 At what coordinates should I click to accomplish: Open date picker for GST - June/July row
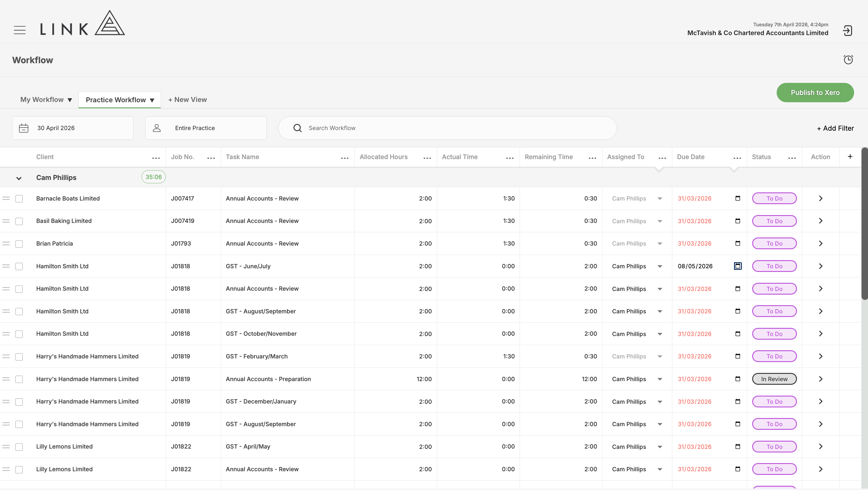pos(738,266)
